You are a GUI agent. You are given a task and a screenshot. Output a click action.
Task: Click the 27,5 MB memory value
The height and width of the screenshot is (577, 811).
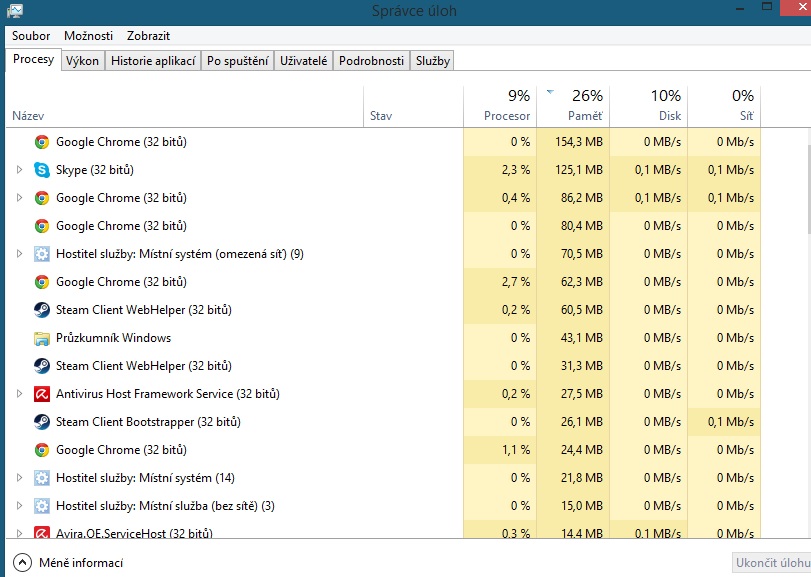(x=582, y=394)
